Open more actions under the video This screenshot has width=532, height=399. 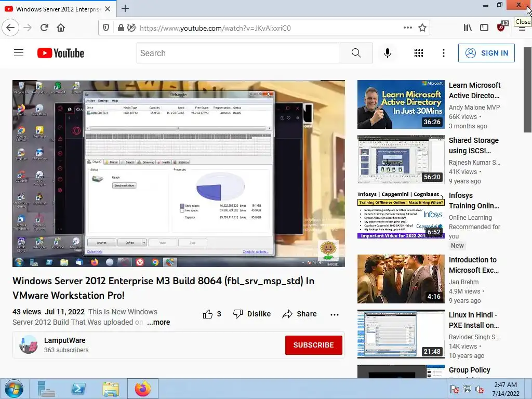pos(335,314)
